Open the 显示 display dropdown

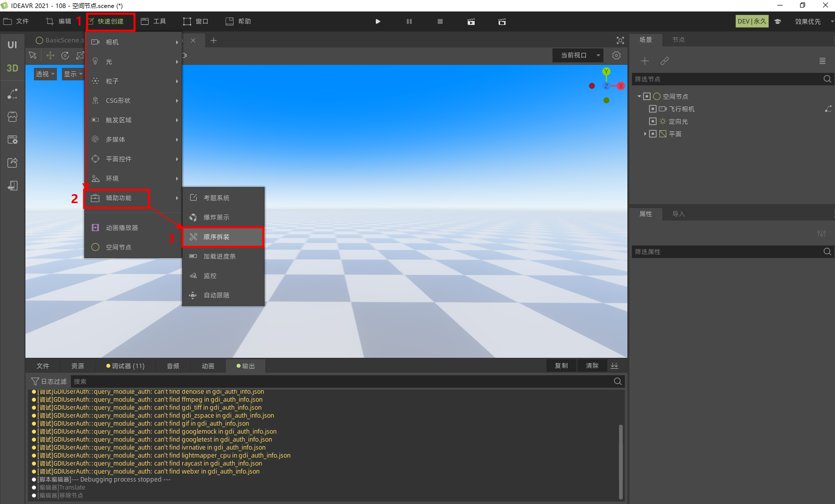(73, 74)
